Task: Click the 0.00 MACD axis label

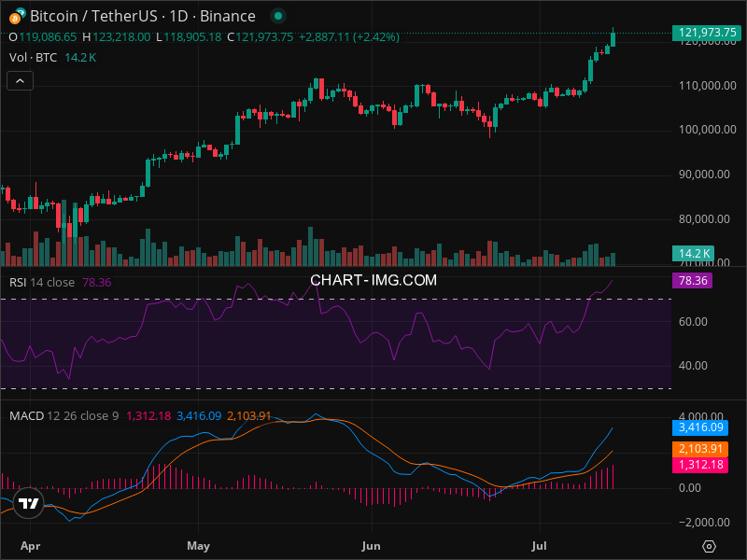Action: [690, 488]
